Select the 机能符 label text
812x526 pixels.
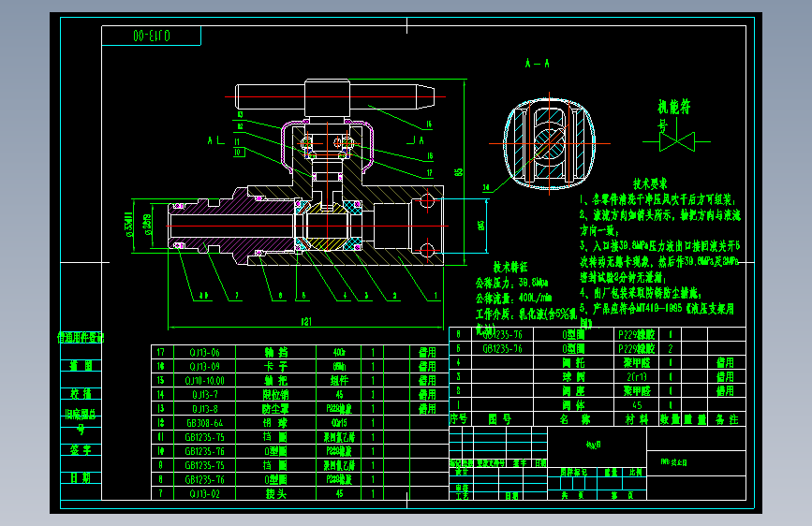[x=673, y=108]
